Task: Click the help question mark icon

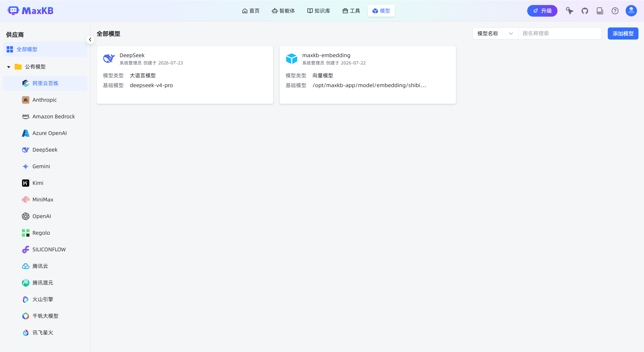Action: click(x=615, y=11)
